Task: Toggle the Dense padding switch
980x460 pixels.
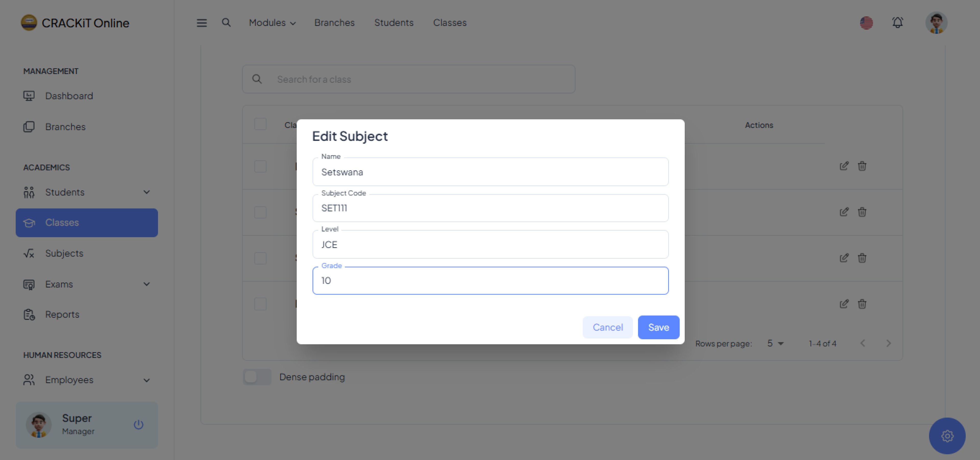Action: (257, 377)
